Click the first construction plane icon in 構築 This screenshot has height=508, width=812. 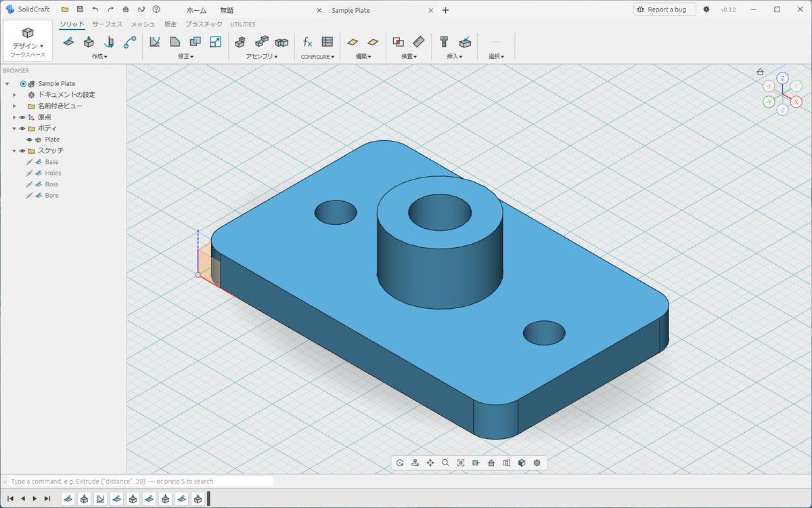point(353,42)
